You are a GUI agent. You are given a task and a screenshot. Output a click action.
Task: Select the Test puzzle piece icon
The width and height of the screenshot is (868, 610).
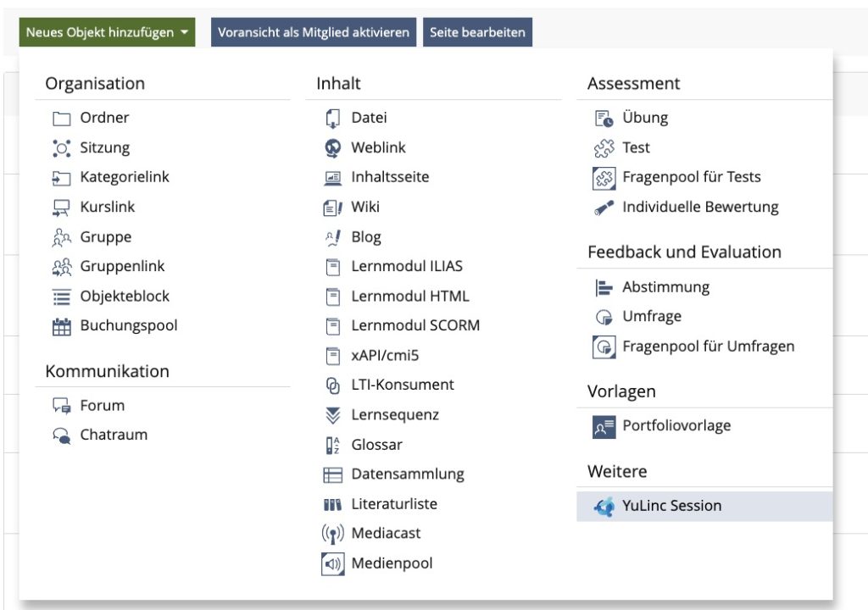tap(604, 148)
